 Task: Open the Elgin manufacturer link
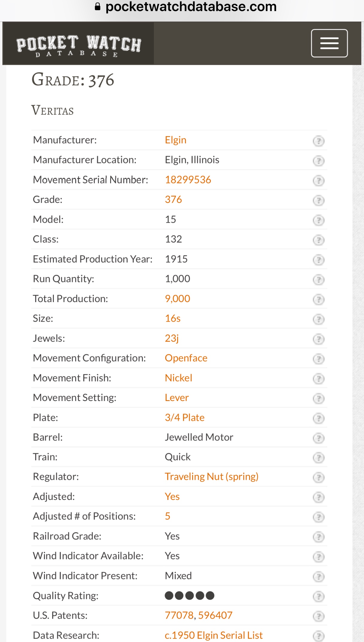click(x=175, y=140)
